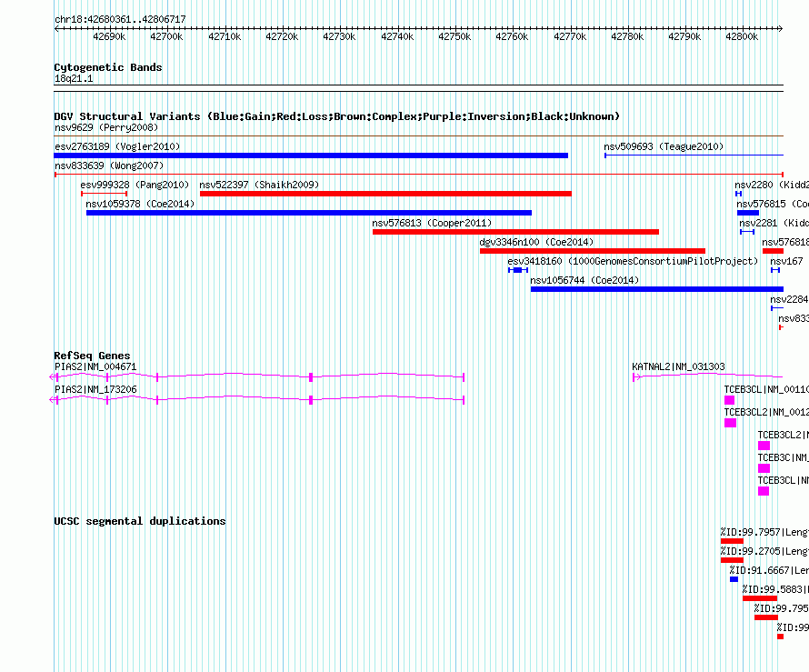Click the blue nsv576815 gain bar
Image resolution: width=809 pixels, height=672 pixels.
pos(748,213)
